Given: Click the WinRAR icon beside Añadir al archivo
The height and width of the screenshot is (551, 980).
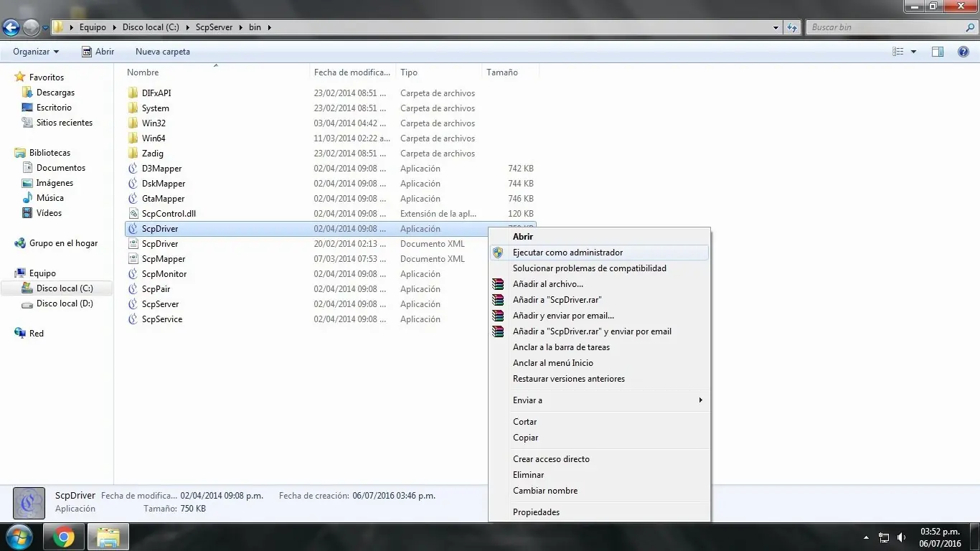Looking at the screenshot, I should (498, 284).
